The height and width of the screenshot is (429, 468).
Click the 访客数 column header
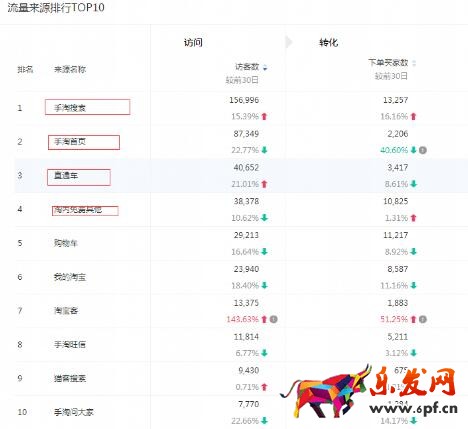coord(247,67)
